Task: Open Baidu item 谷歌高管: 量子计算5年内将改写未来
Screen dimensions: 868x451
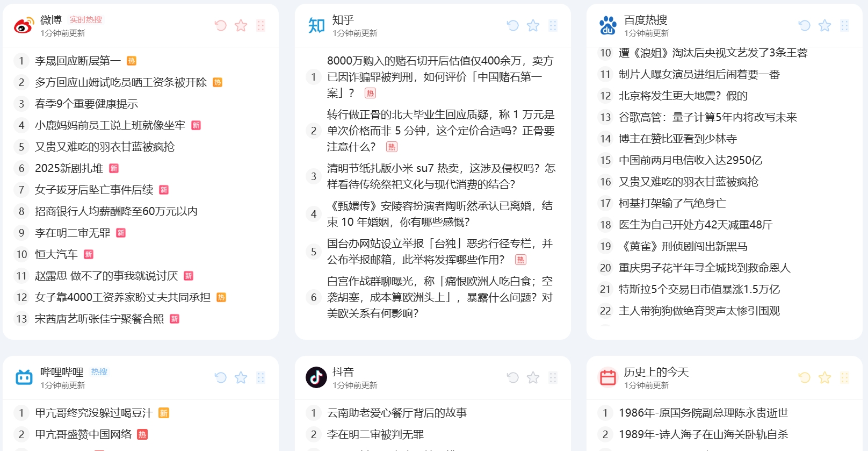Action: pos(708,117)
